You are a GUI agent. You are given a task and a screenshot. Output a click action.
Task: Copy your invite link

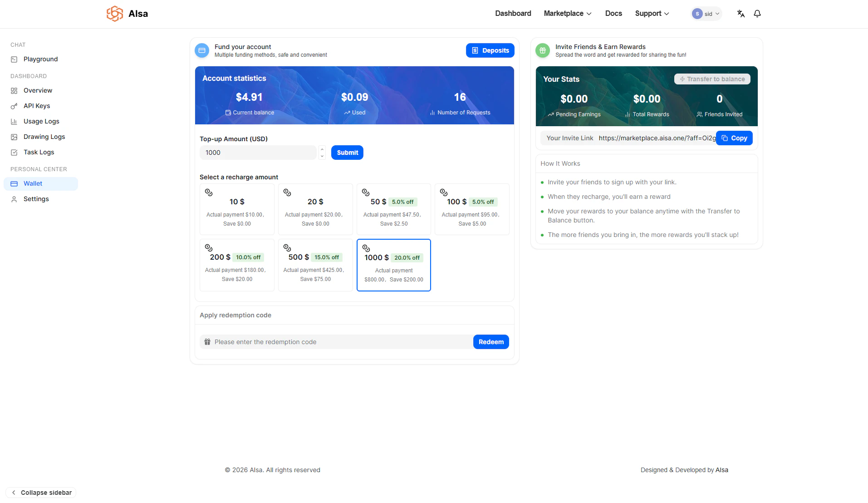734,138
